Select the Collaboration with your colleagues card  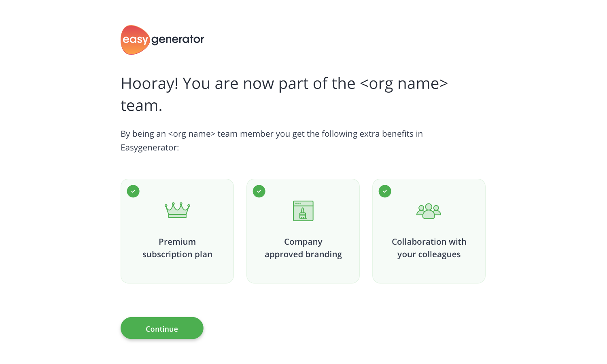point(429,231)
